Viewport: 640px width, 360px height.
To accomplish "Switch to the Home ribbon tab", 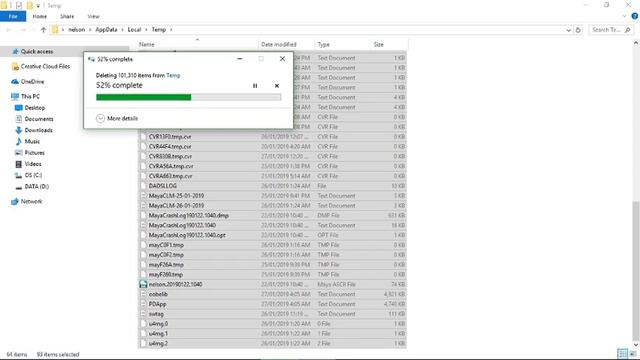I will (40, 16).
